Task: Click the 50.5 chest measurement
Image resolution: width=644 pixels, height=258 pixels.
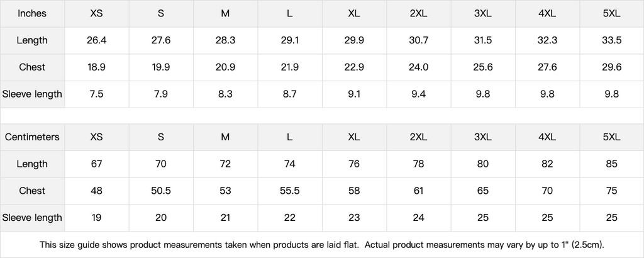Action: [161, 191]
